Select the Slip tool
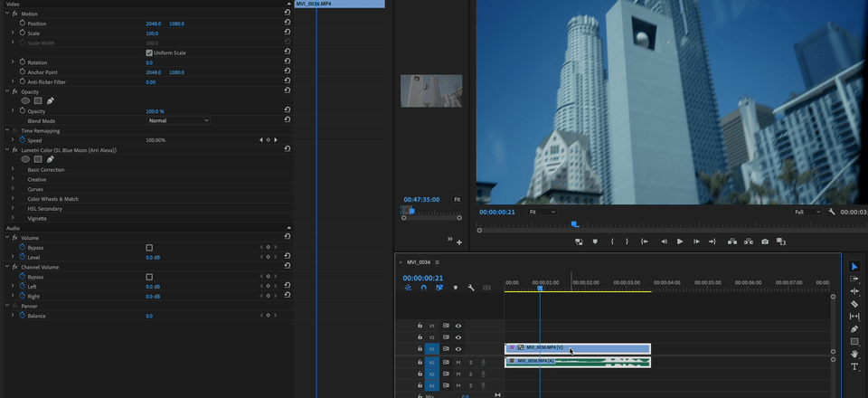The height and width of the screenshot is (398, 868). [854, 317]
